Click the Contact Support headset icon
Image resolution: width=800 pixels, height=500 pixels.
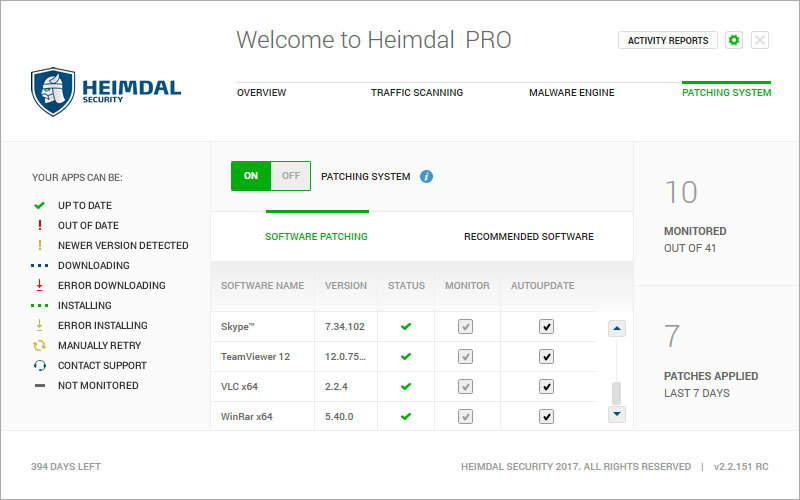pos(39,365)
